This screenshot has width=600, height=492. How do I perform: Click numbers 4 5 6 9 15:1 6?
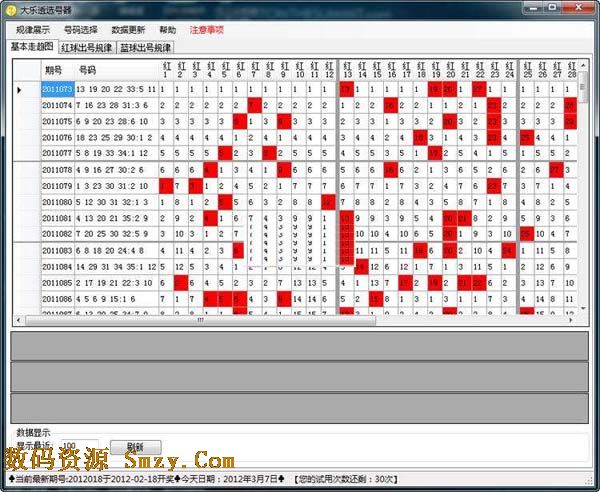[106, 299]
